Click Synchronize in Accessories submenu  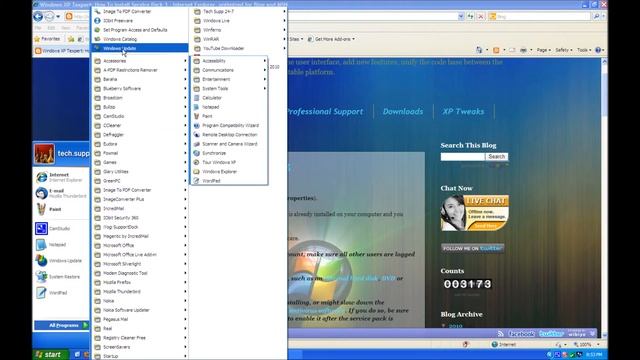[229, 153]
